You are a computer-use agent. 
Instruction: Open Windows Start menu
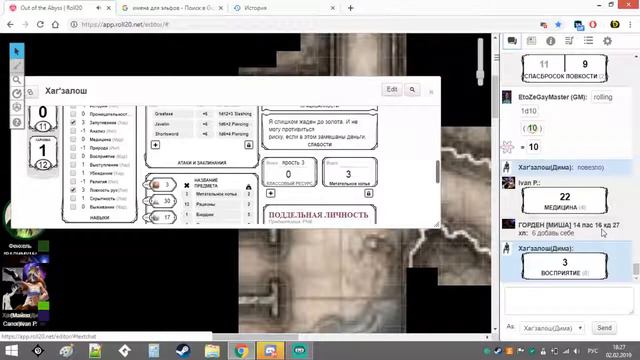pyautogui.click(x=11, y=351)
